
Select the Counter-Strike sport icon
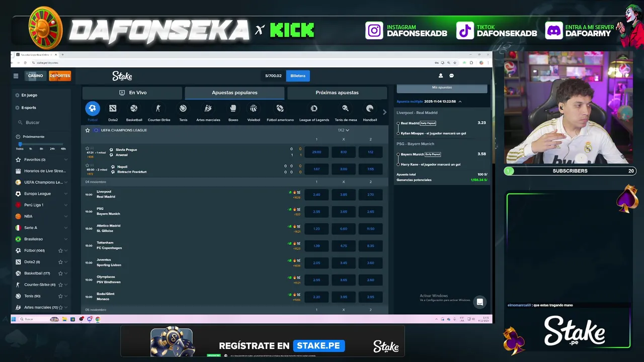[158, 108]
